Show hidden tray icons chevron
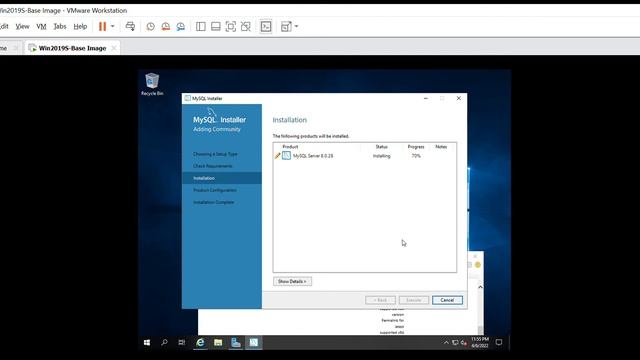 [x=446, y=343]
